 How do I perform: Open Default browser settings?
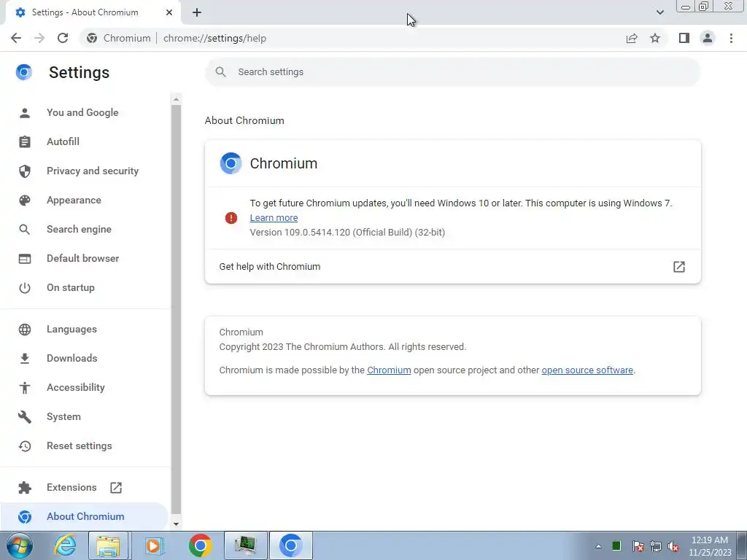(83, 258)
